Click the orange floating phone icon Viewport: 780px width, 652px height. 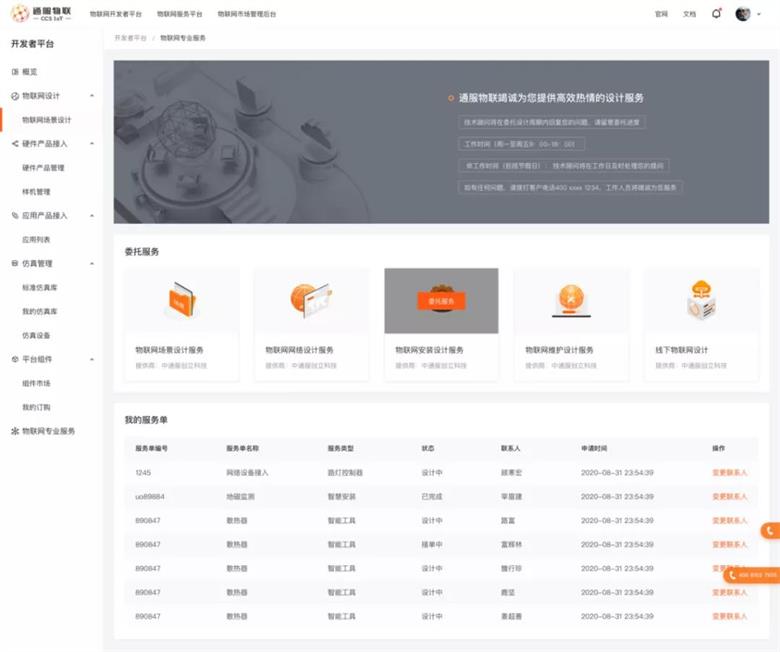point(770,531)
